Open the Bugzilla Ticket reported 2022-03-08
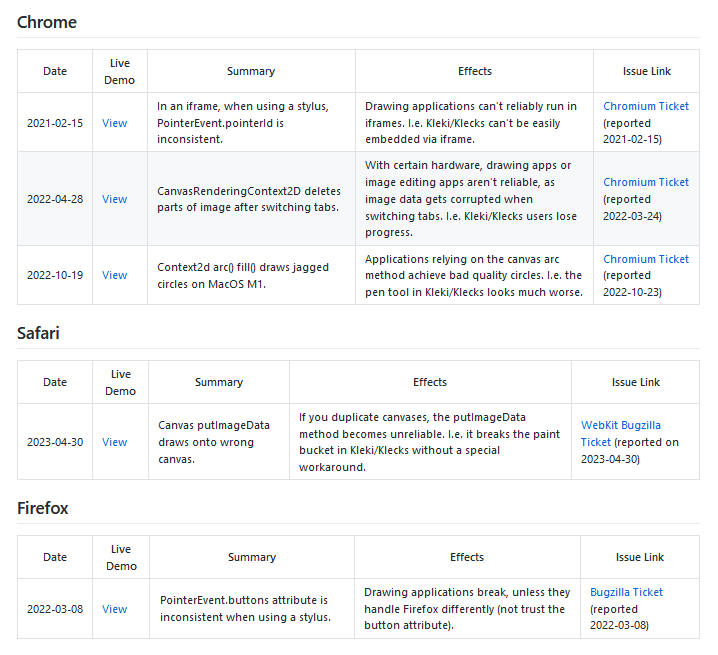Screen dimensions: 718x655 click(626, 592)
